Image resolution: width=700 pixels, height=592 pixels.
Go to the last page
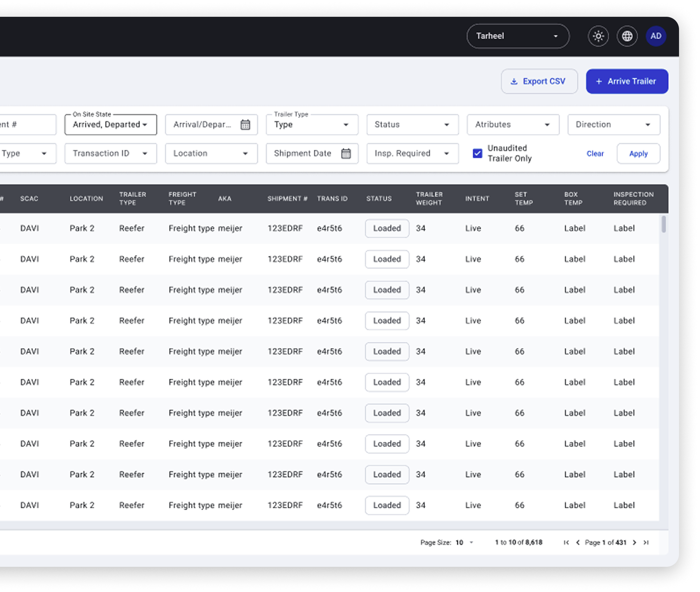coord(646,542)
